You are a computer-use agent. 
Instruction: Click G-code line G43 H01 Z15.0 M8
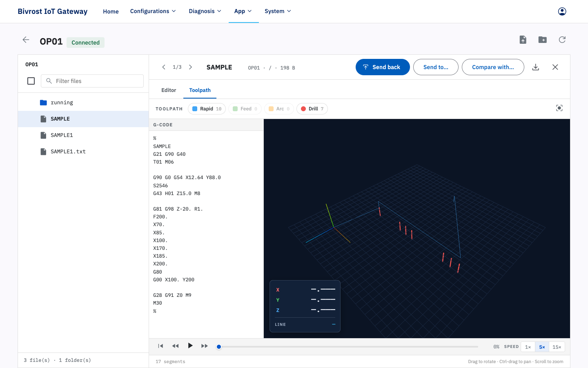pyautogui.click(x=177, y=193)
